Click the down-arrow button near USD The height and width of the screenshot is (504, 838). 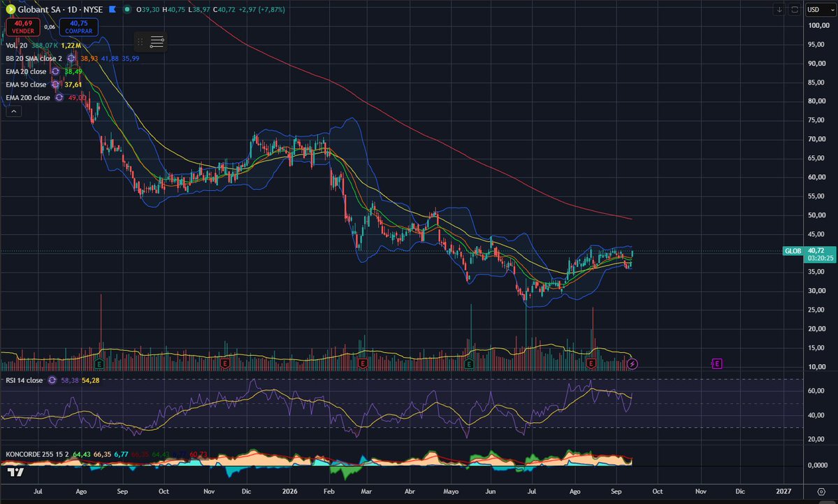pos(779,9)
